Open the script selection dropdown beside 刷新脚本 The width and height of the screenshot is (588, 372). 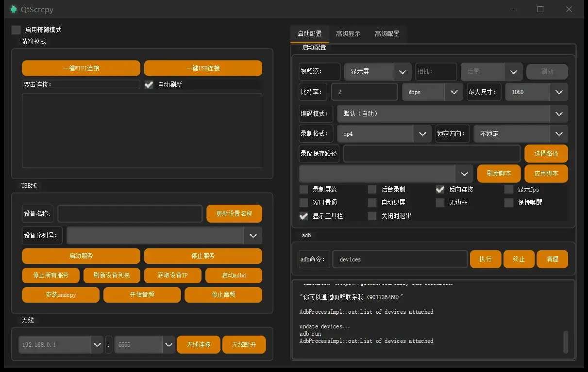click(386, 173)
